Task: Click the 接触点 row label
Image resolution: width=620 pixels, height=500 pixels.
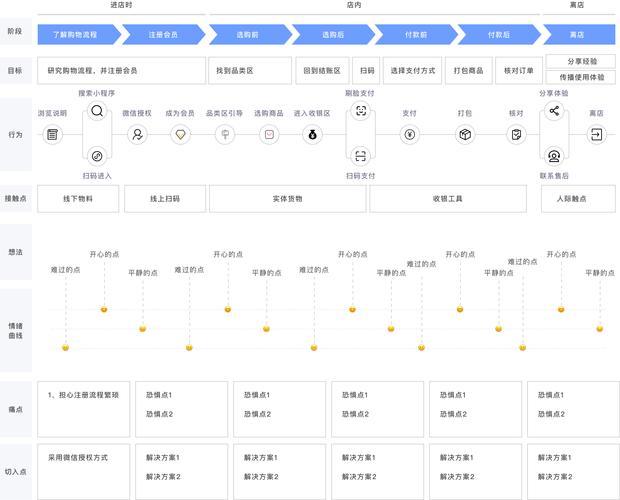Action: 15,198
